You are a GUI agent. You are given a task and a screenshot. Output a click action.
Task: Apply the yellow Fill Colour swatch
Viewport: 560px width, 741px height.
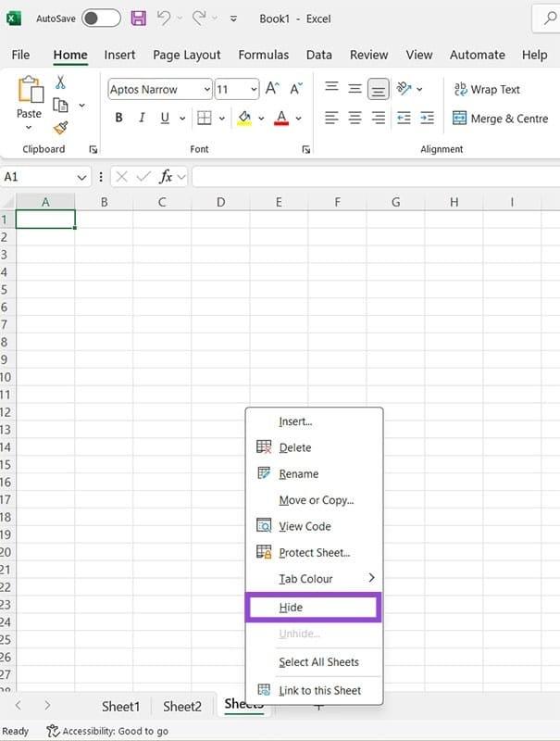244,118
